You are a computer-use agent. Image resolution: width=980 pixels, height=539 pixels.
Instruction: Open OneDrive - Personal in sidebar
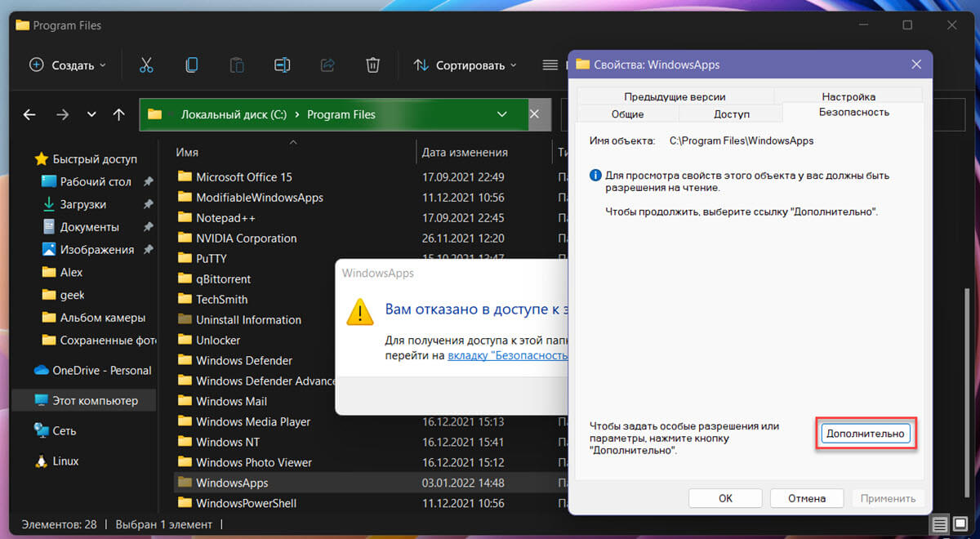92,370
